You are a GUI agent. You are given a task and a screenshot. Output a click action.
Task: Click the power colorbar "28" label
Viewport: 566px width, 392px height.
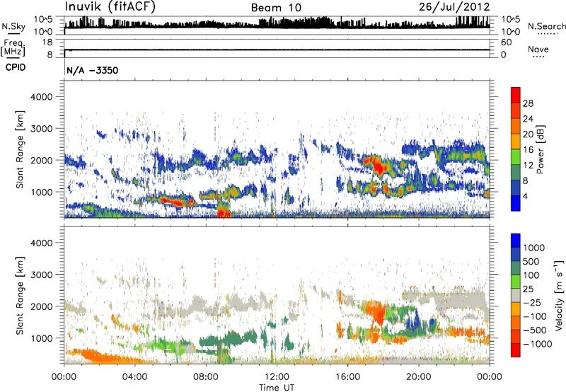coord(528,103)
